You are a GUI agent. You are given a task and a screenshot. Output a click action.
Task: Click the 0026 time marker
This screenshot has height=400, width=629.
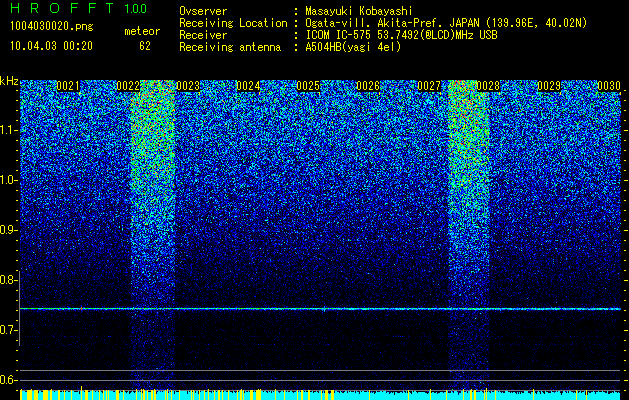[368, 86]
